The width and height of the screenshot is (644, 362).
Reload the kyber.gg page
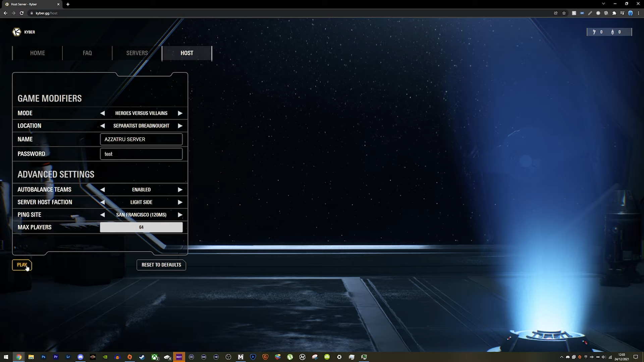tap(21, 13)
